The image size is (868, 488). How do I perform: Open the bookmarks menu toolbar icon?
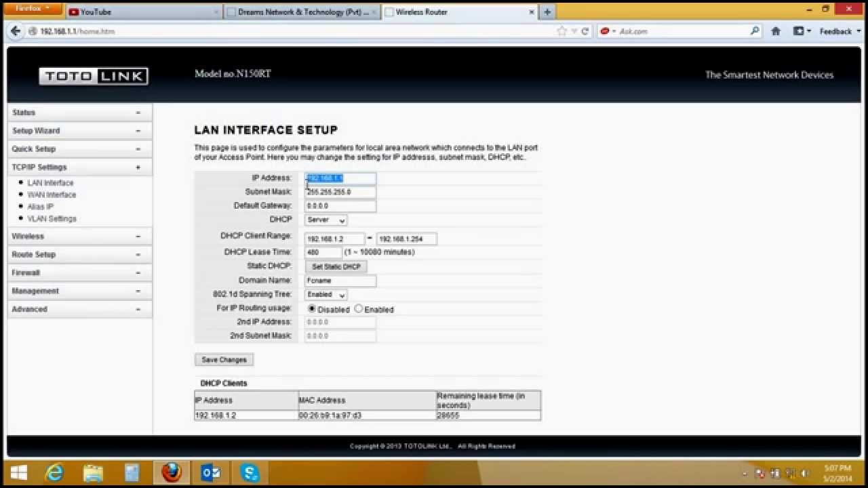802,31
